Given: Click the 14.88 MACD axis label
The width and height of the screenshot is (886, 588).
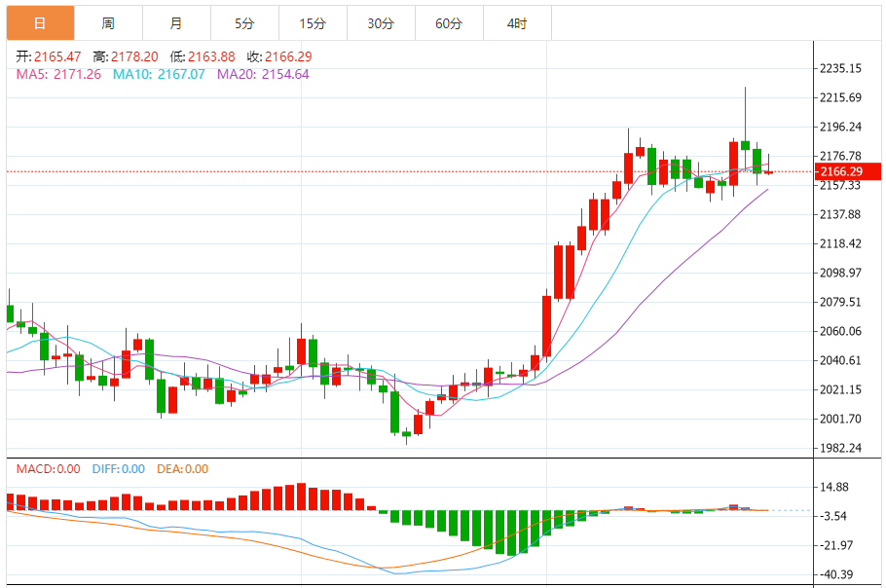Looking at the screenshot, I should click(834, 488).
